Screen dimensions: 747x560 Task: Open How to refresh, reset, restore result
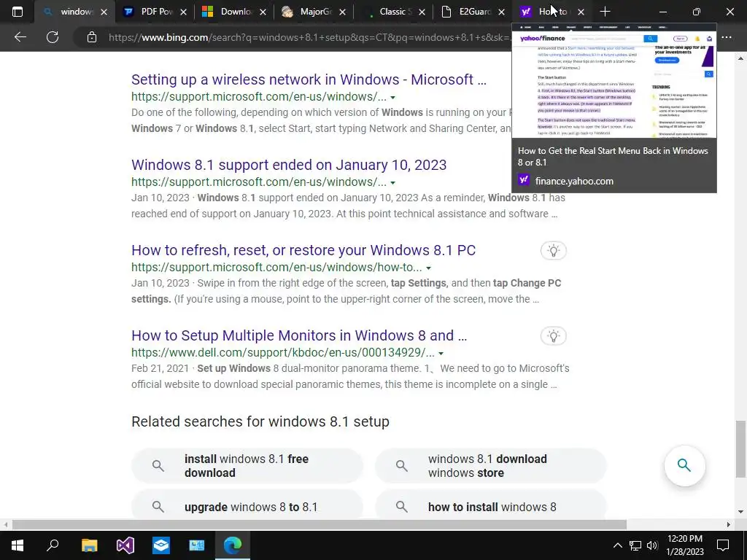(303, 250)
